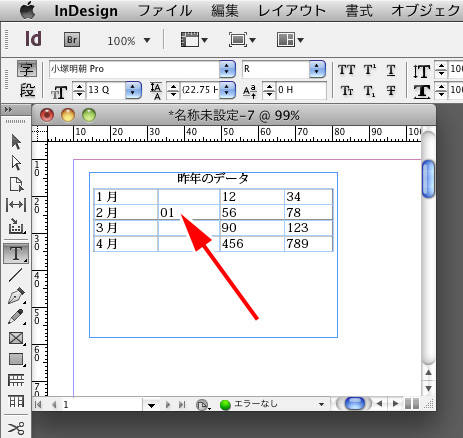Image resolution: width=463 pixels, height=438 pixels.
Task: Click the table cell 1月
Action: tap(126, 197)
